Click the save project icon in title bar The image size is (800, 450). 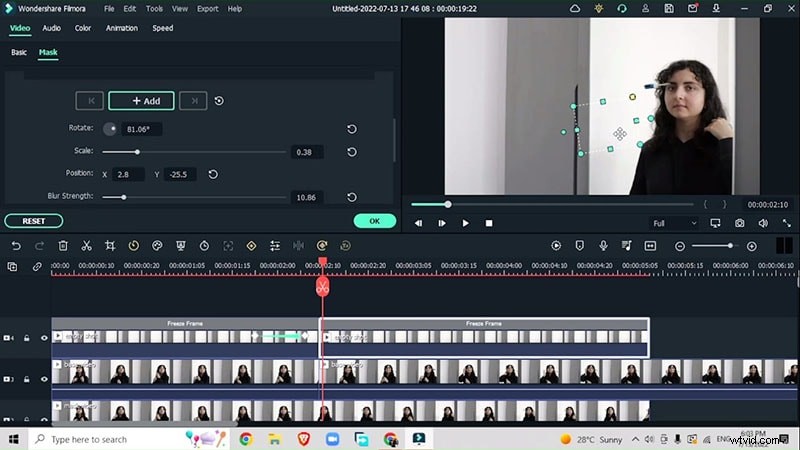point(669,9)
